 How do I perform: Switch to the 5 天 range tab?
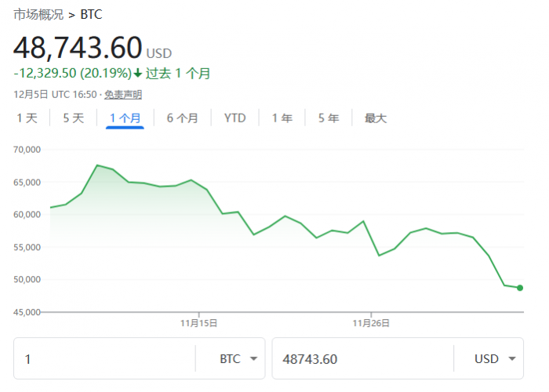[x=73, y=118]
